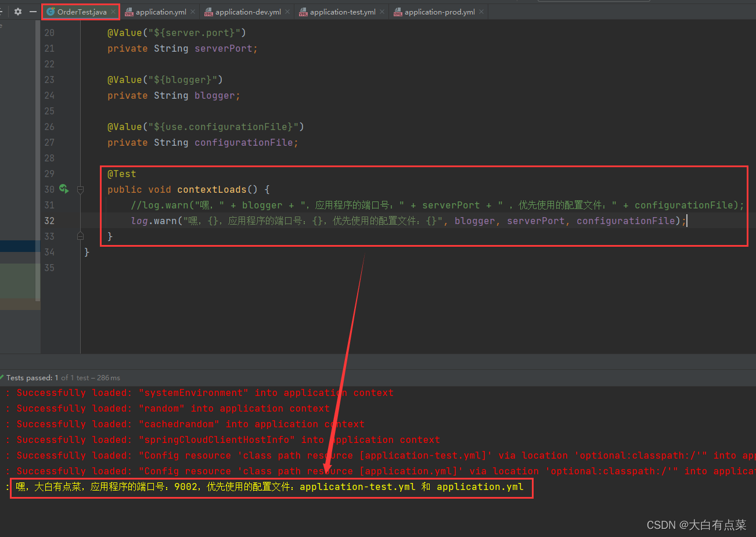Screen dimensions: 756x537
Task: Switch to the application-dev.yml tab
Action: pyautogui.click(x=248, y=12)
